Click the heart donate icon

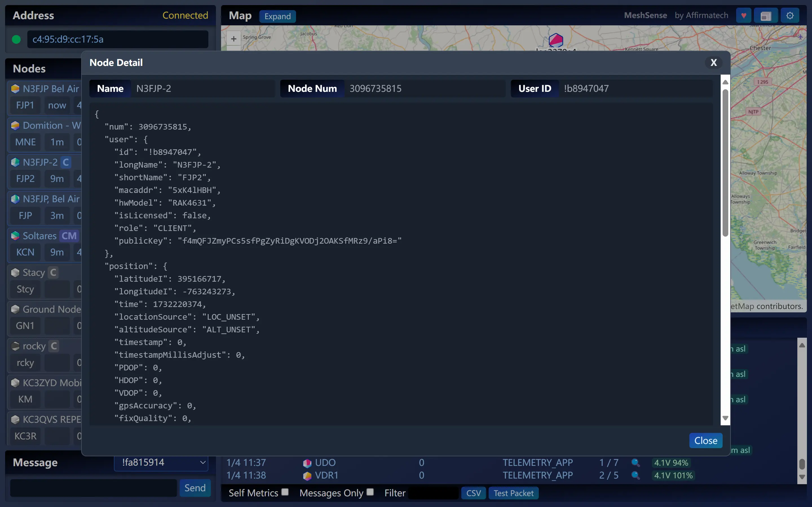coord(743,15)
